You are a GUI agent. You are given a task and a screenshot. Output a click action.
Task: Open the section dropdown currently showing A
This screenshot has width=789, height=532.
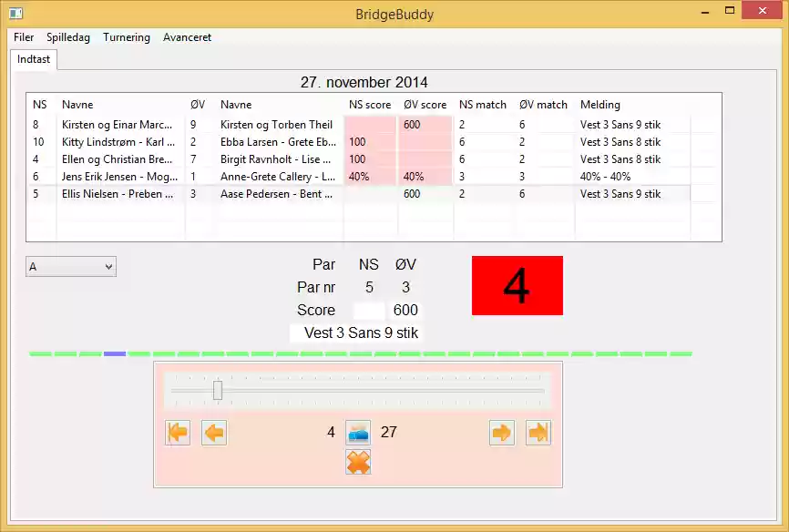[70, 266]
